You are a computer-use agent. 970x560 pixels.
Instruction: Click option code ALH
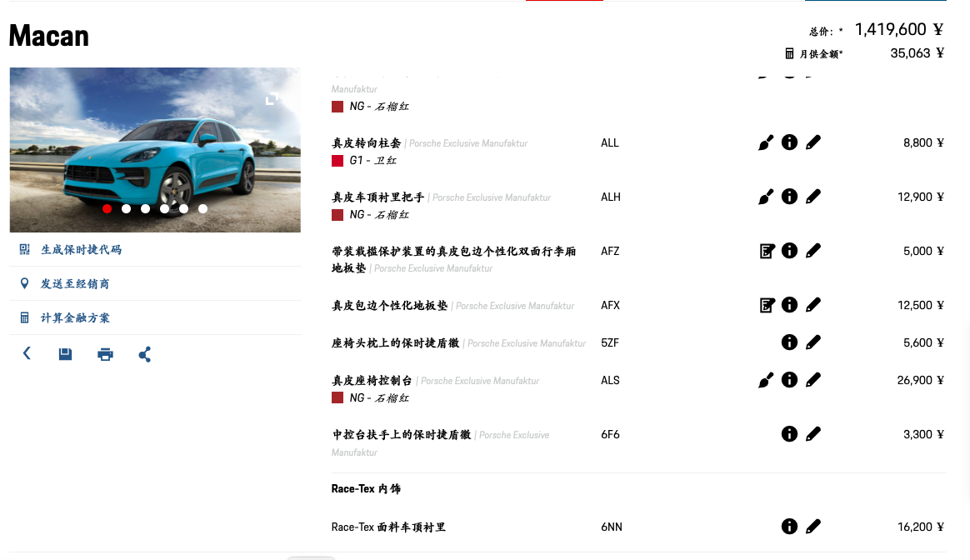[x=611, y=197]
